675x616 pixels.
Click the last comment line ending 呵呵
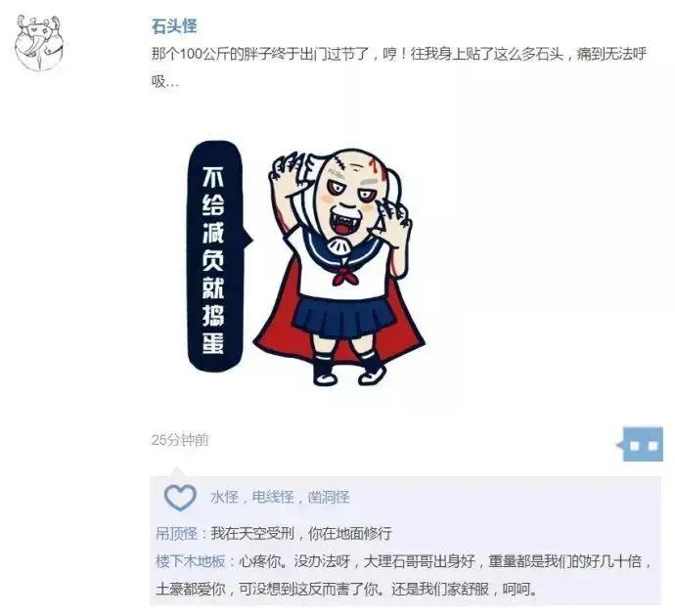coord(347,589)
